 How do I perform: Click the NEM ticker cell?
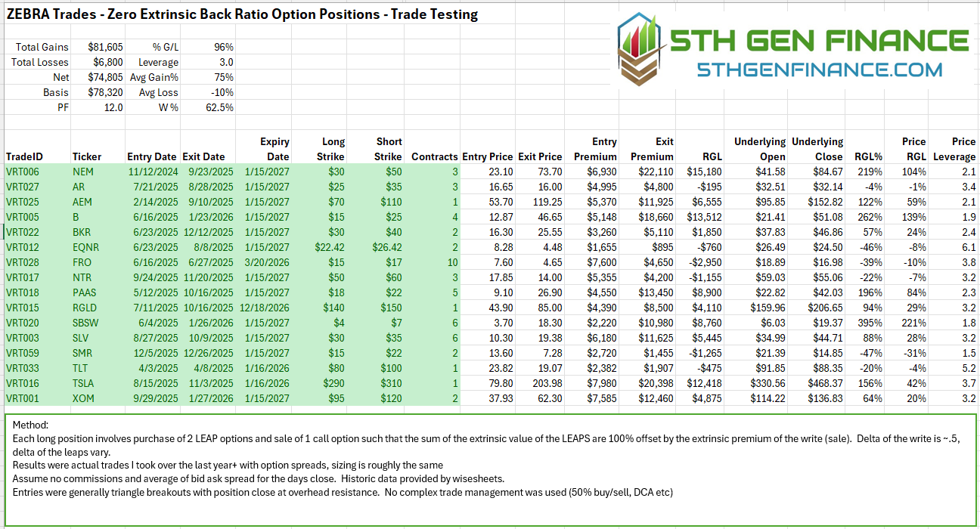point(82,172)
